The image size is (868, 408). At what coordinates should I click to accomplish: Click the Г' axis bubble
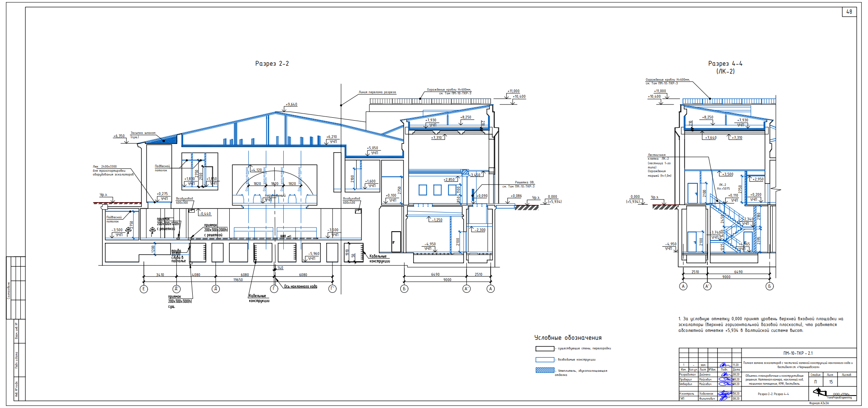point(332,289)
